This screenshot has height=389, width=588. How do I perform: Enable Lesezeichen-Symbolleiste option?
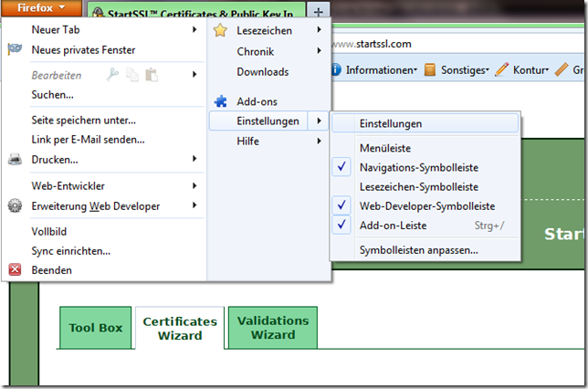[x=425, y=186]
